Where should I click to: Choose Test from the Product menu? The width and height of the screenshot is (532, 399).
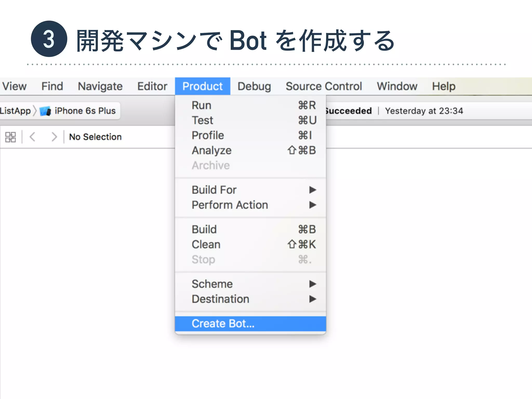(251, 121)
